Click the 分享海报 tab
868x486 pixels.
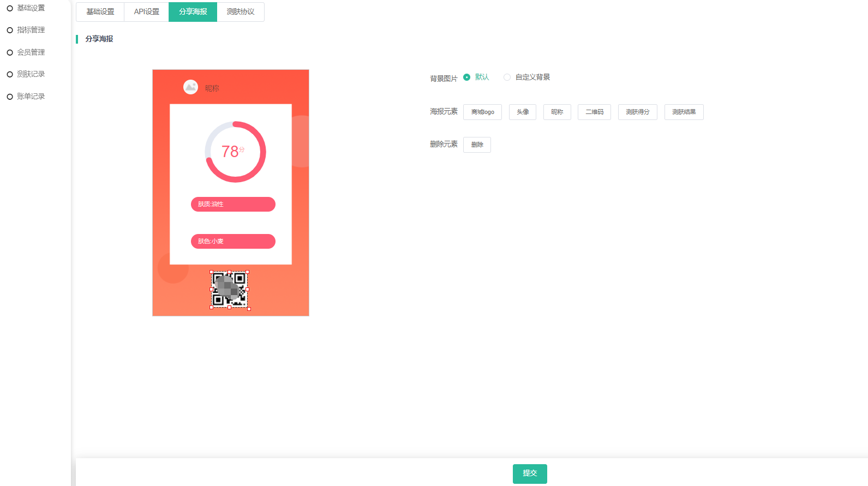tap(193, 12)
